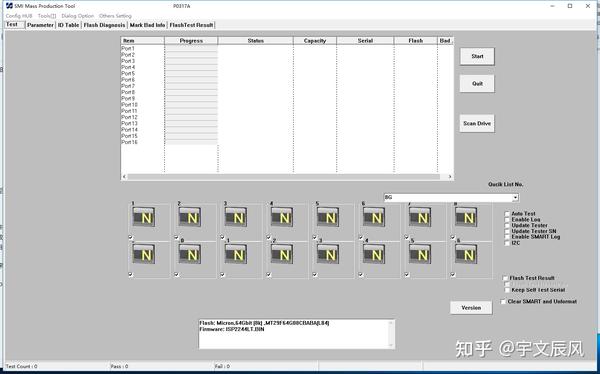This screenshot has height=374, width=600.
Task: Open the Parameter tab
Action: (40, 25)
